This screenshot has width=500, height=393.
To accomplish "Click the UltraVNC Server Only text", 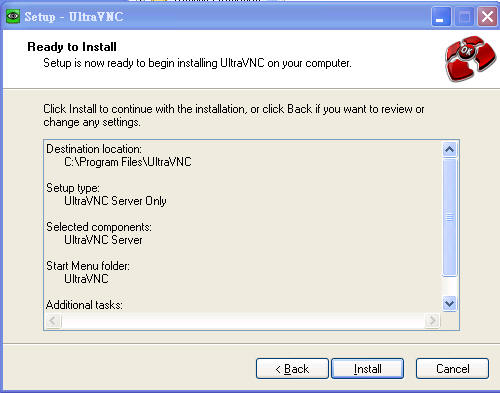I will (x=115, y=201).
